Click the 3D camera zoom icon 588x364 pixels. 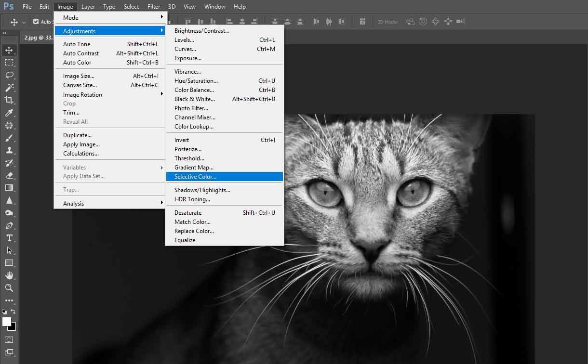(461, 22)
